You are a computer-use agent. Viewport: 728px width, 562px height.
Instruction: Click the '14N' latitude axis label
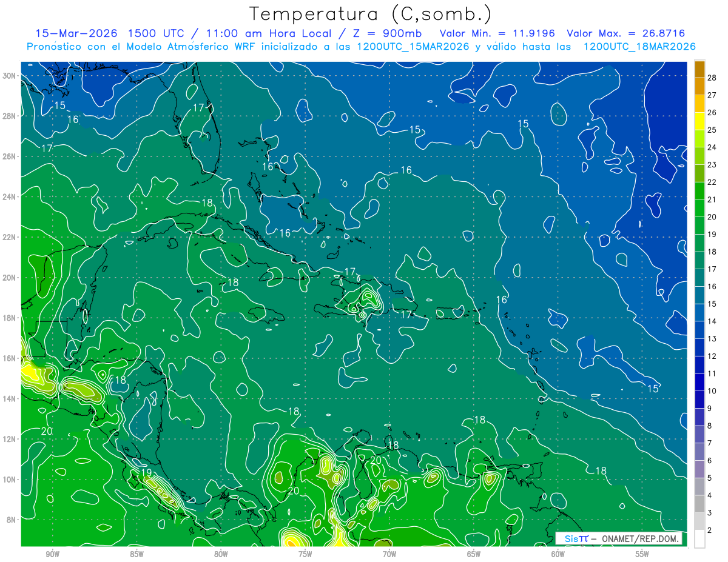click(9, 398)
